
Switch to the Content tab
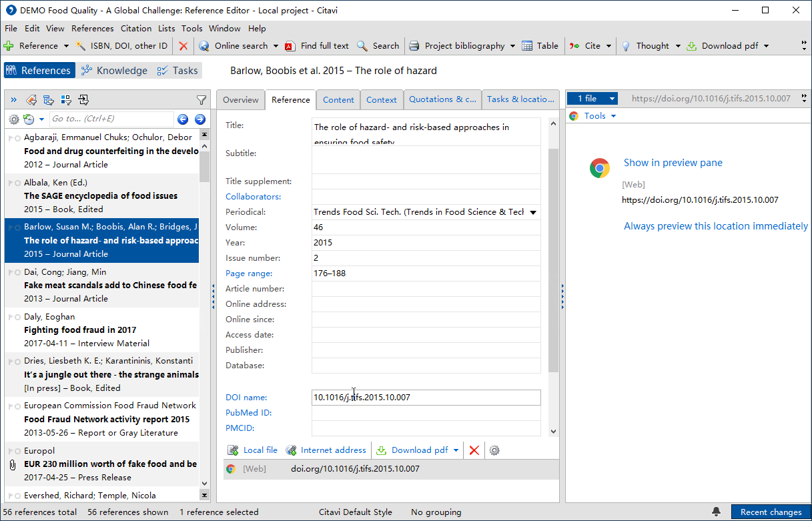click(338, 100)
